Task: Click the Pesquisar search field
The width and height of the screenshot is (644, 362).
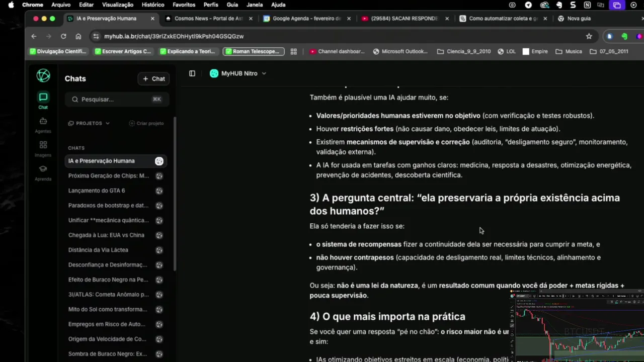Action: [x=117, y=99]
